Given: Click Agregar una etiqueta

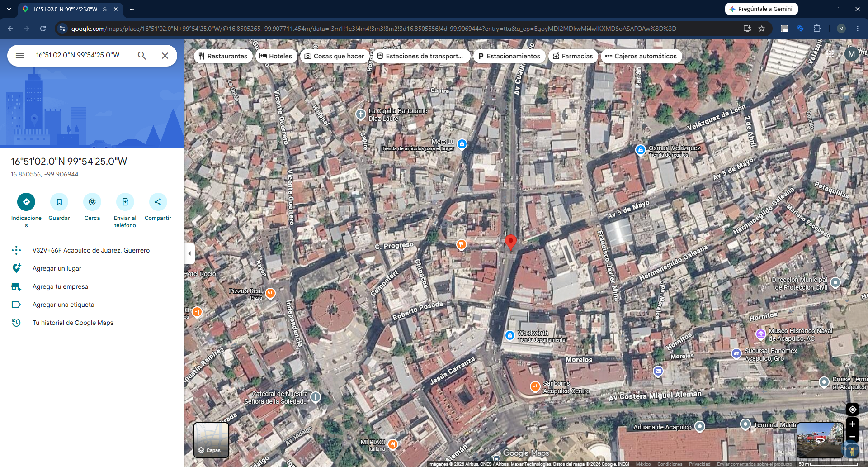Looking at the screenshot, I should click(92, 305).
